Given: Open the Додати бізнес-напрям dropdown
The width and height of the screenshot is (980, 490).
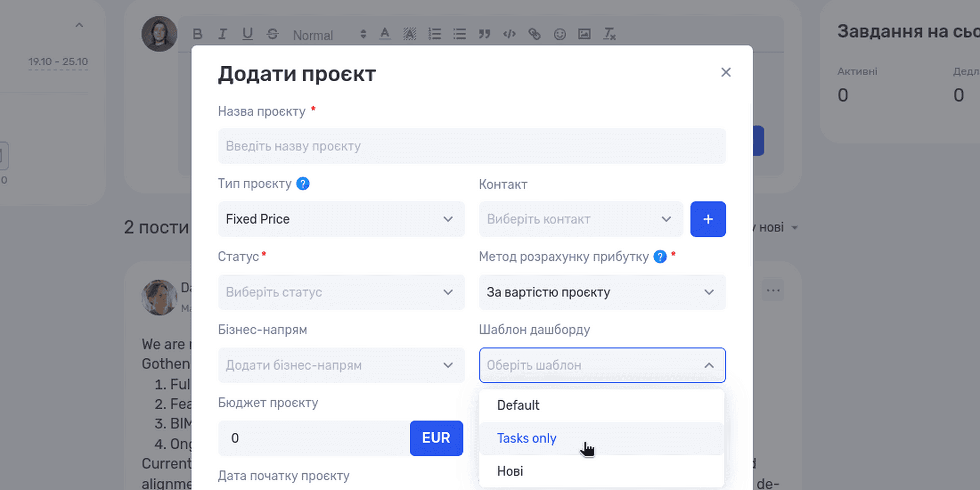Looking at the screenshot, I should (x=341, y=365).
